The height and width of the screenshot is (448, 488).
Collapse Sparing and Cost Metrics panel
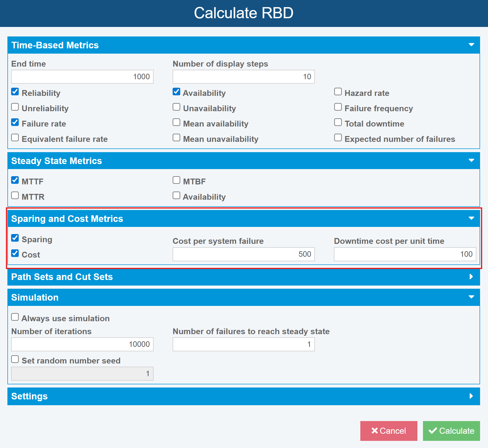[x=471, y=218]
